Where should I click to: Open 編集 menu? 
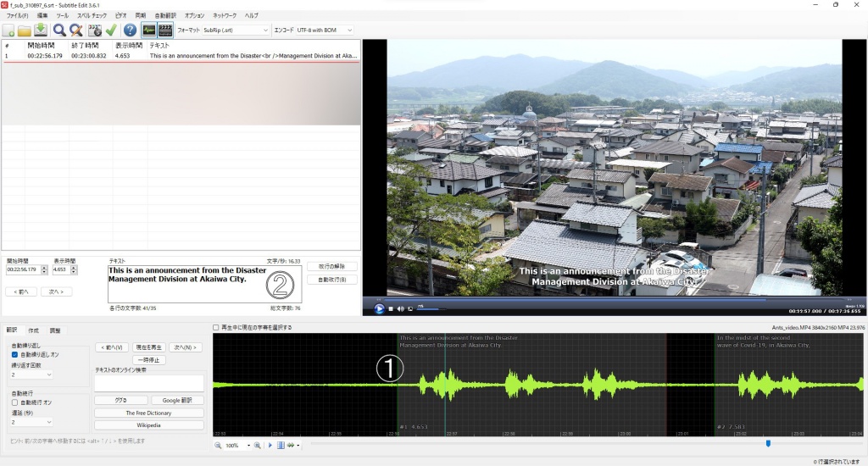pyautogui.click(x=42, y=15)
